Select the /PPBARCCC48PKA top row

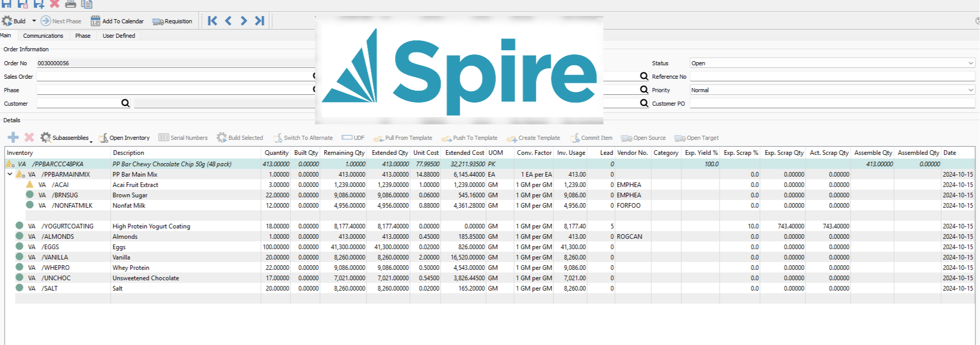click(490, 164)
